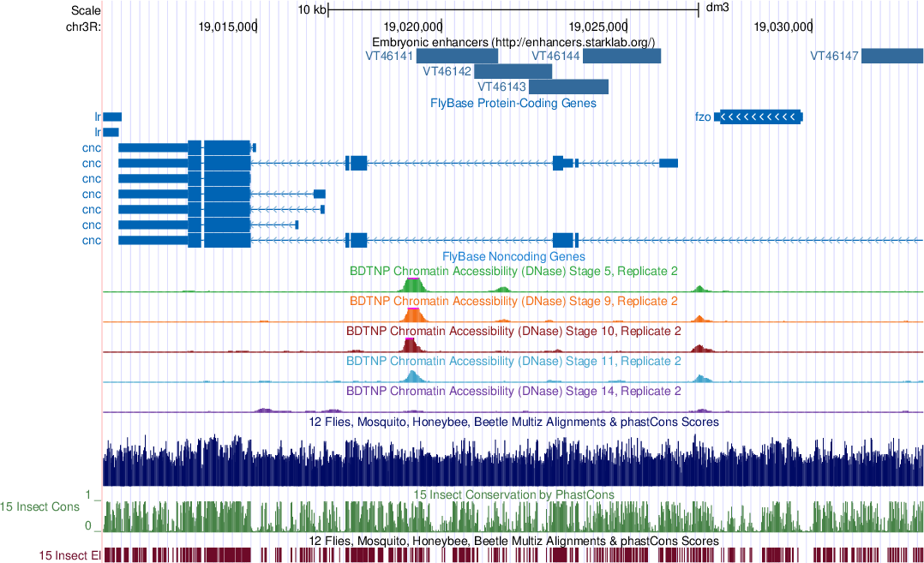924x563 pixels.
Task: Click the DNase Stage 5 track title
Action: click(513, 271)
